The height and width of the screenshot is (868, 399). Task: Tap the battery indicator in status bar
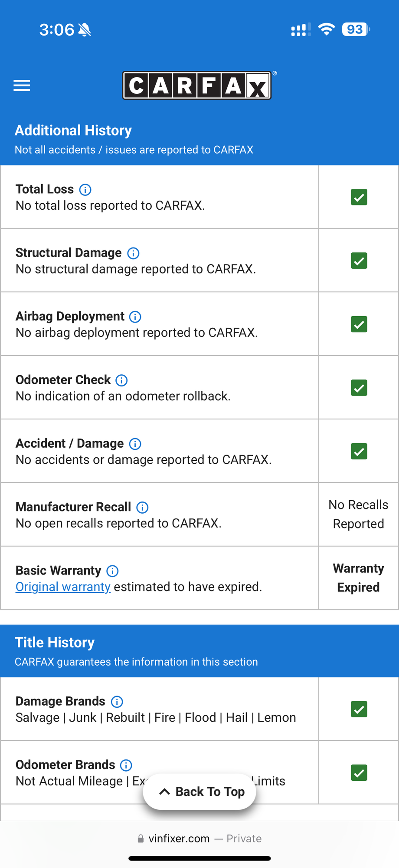[x=356, y=30]
